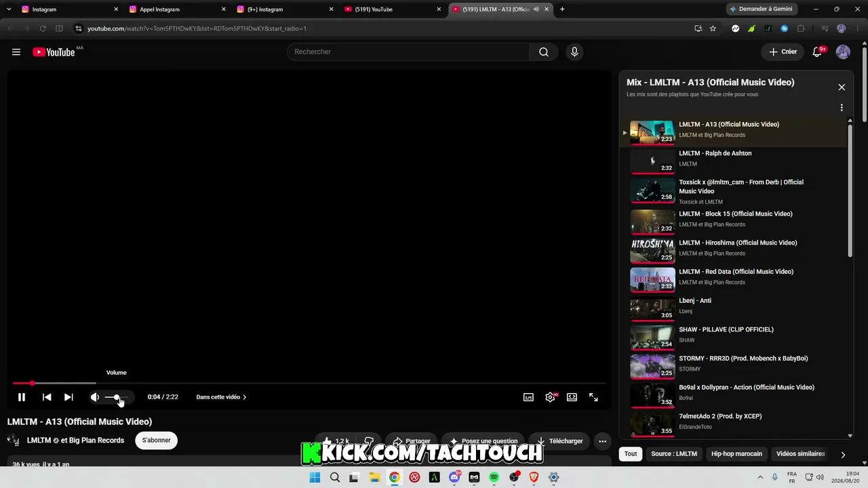
Task: Click the Télécharger button
Action: 559,441
